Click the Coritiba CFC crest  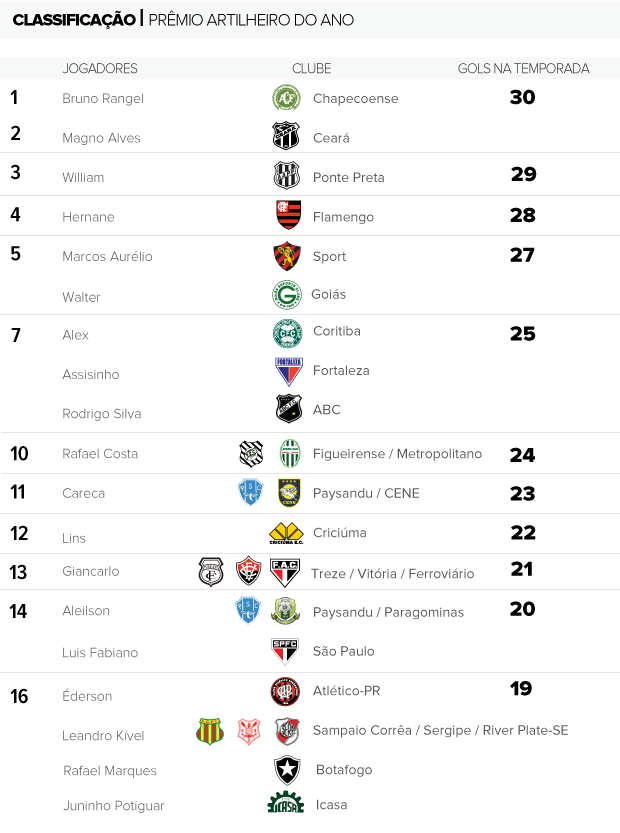[287, 334]
